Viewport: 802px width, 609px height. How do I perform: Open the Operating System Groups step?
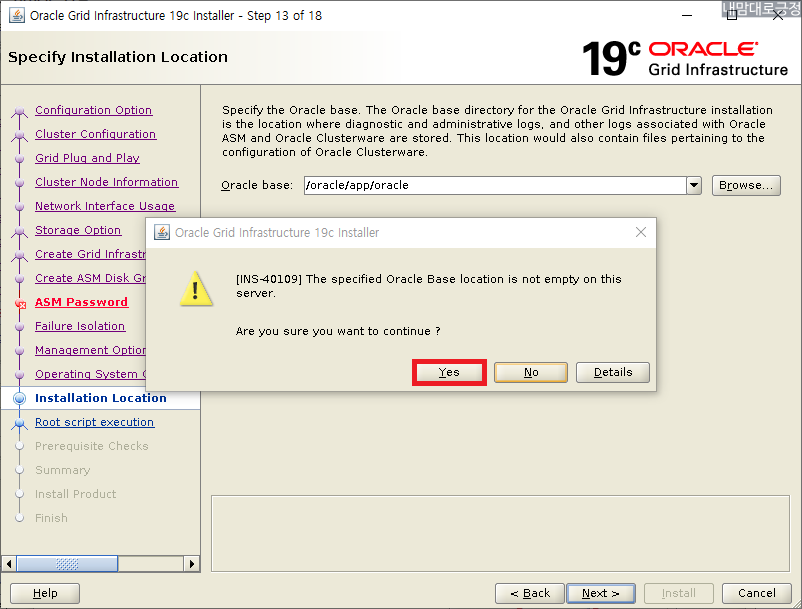[90, 374]
